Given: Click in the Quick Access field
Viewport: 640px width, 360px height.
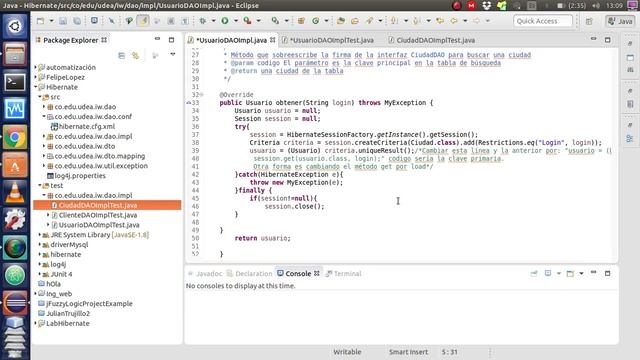Looking at the screenshot, I should 543,21.
